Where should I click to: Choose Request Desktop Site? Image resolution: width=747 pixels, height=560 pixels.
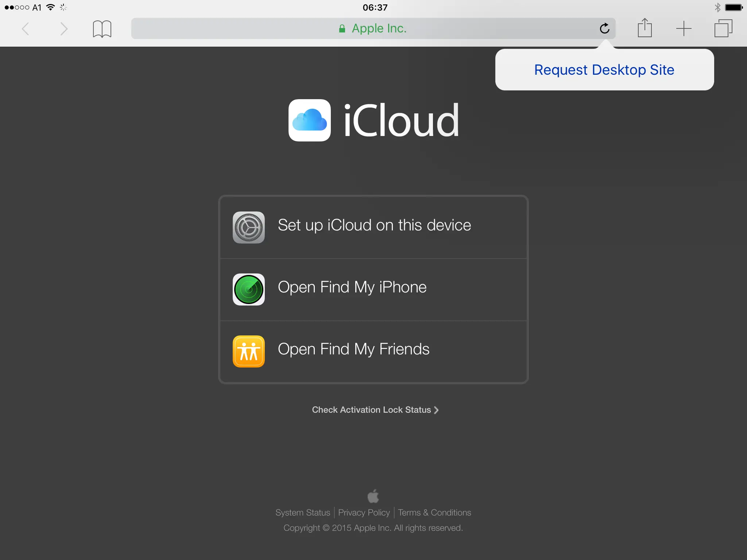(x=604, y=70)
